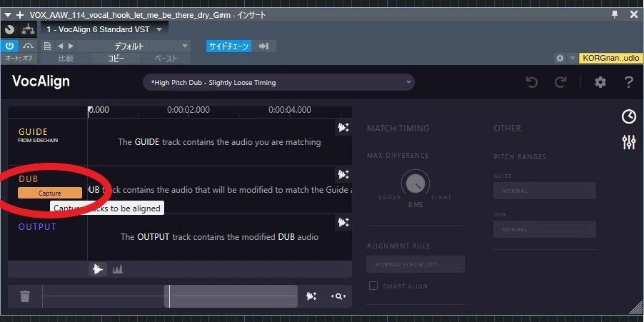Toggle the plugin power bypass button

tap(9, 46)
